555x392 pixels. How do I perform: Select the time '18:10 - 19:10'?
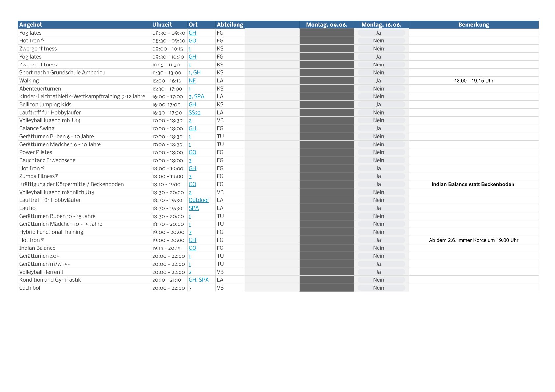(x=166, y=184)
